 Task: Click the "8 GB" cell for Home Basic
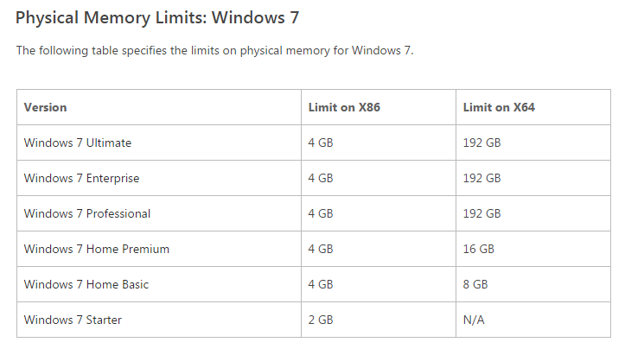(475, 284)
